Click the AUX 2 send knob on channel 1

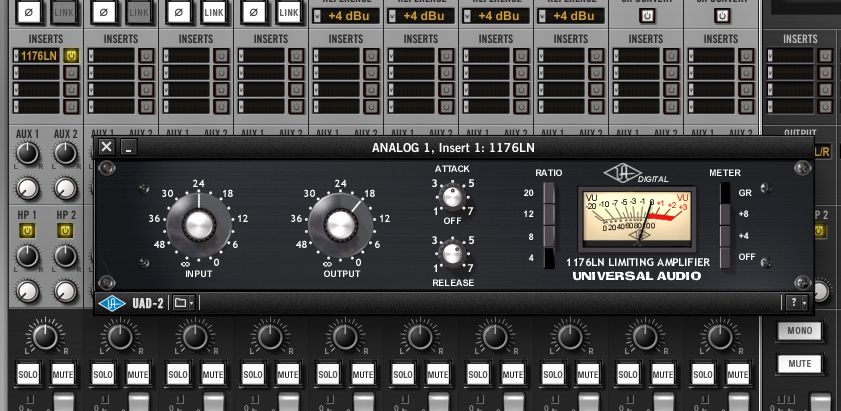coord(65,153)
